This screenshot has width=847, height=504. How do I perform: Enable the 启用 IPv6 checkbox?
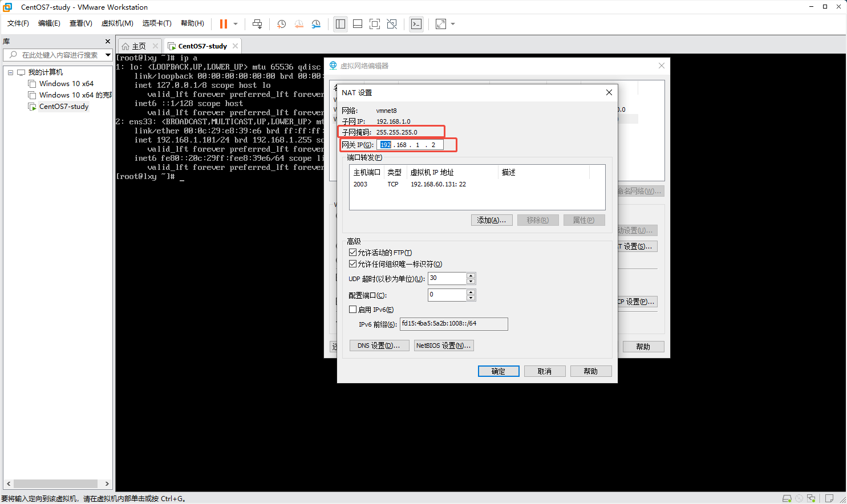352,310
